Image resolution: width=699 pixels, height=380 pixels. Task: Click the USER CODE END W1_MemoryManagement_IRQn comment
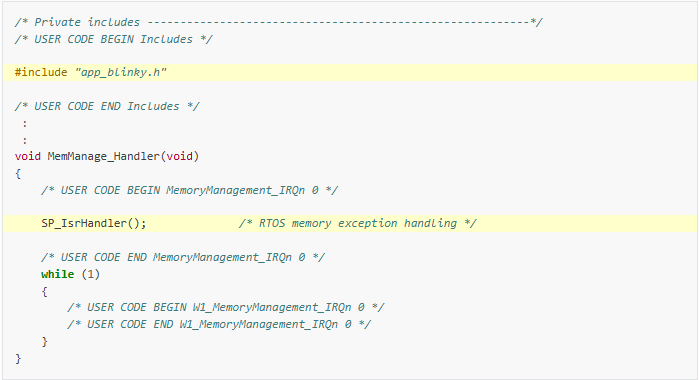(219, 324)
